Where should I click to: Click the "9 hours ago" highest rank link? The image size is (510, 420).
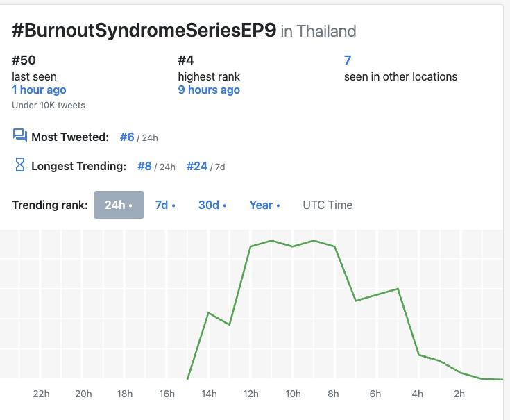tap(209, 90)
